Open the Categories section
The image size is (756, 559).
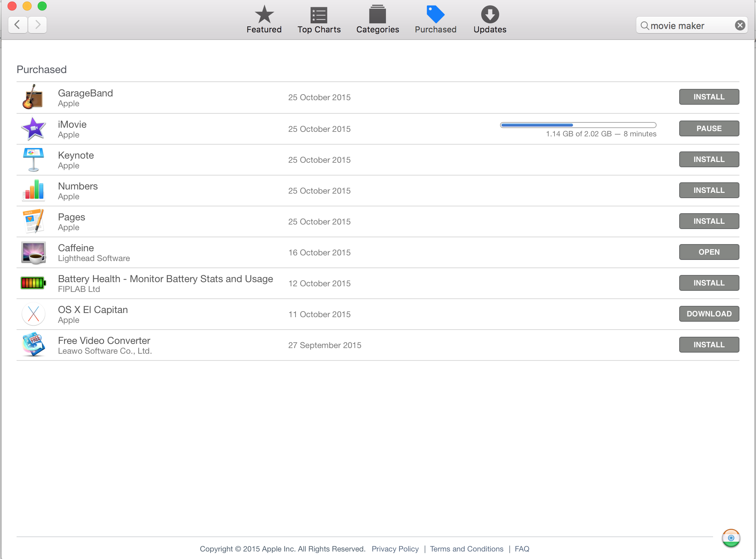pyautogui.click(x=377, y=20)
